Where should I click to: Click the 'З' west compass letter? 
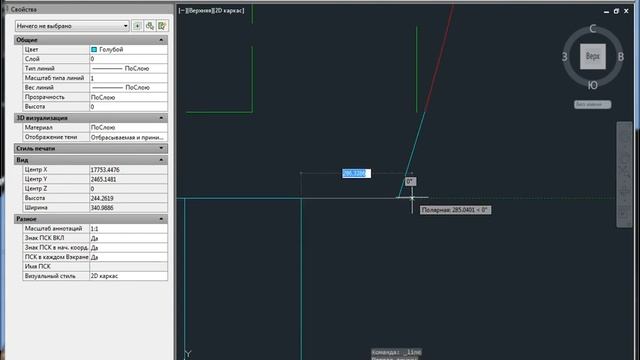click(564, 57)
